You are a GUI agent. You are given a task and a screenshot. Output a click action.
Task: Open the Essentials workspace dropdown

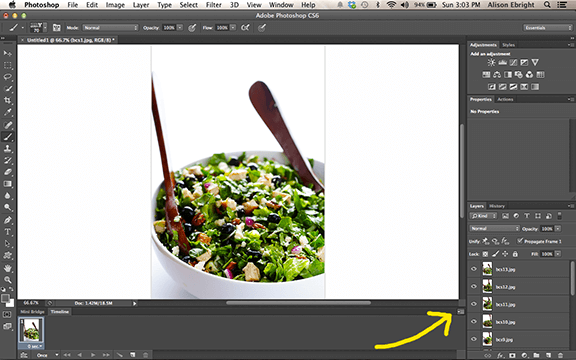pos(547,28)
